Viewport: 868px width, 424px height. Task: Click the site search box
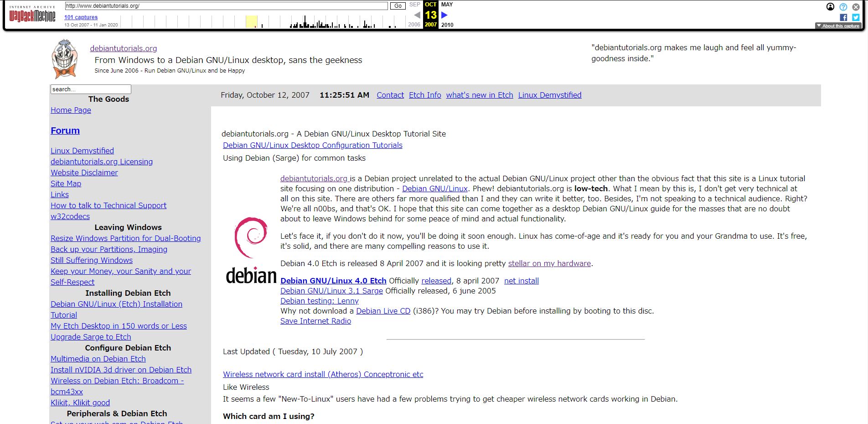pos(91,89)
